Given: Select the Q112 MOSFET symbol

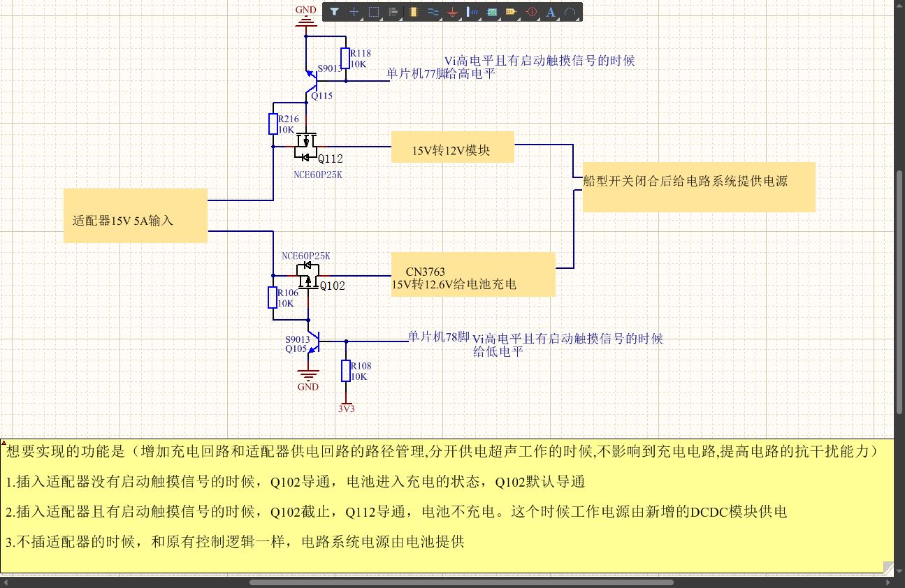Looking at the screenshot, I should click(x=306, y=145).
